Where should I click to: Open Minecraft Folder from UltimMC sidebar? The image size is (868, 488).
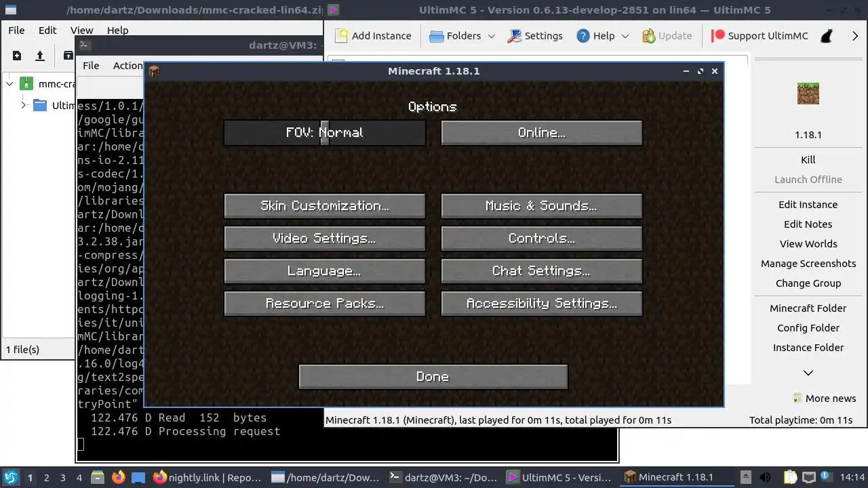pos(808,308)
